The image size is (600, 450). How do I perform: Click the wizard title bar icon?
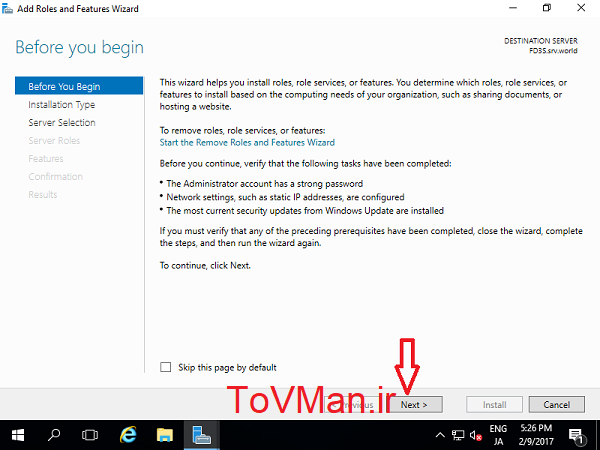[7, 8]
